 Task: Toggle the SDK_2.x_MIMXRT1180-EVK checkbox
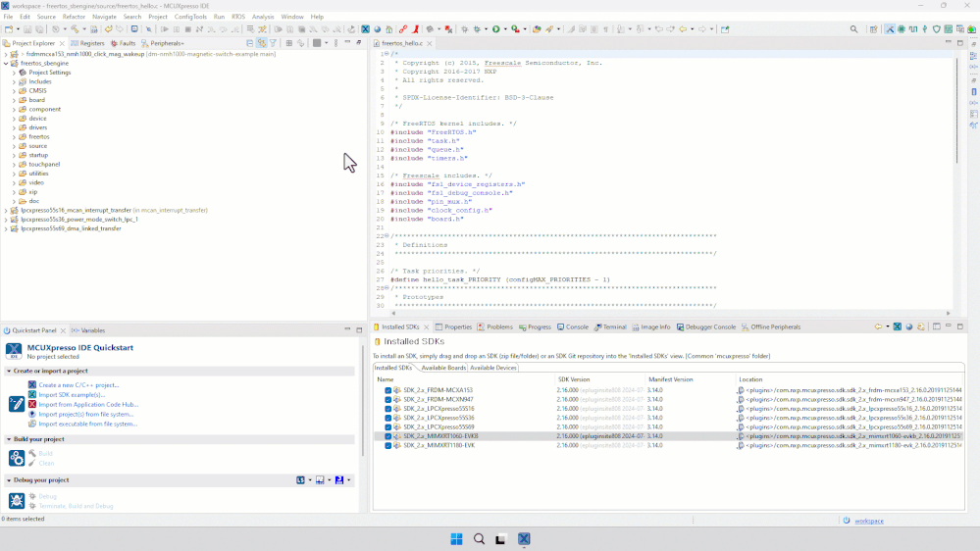click(388, 446)
